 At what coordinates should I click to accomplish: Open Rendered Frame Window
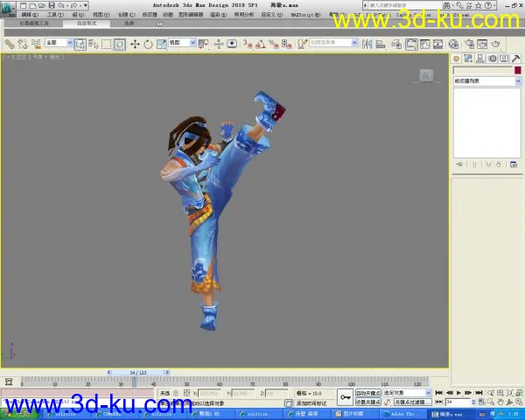(x=482, y=45)
